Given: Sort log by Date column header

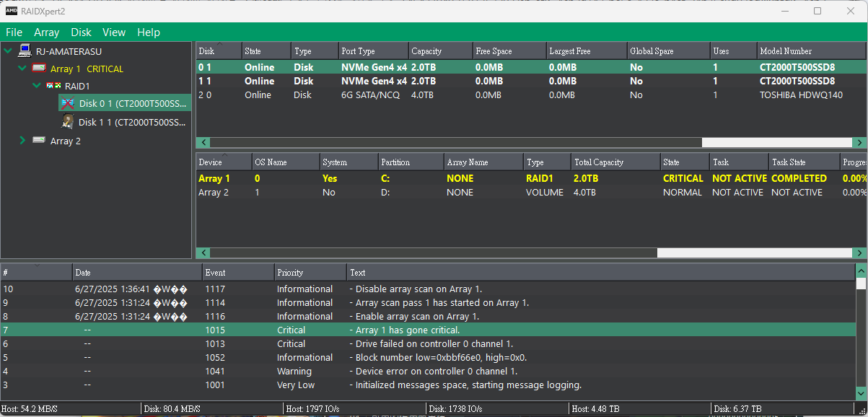Looking at the screenshot, I should pos(137,273).
